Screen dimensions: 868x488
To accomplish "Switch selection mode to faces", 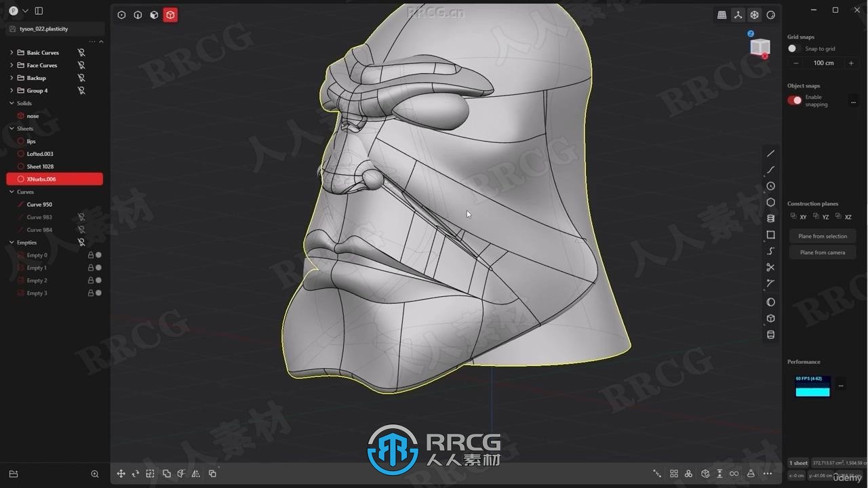I will [154, 15].
